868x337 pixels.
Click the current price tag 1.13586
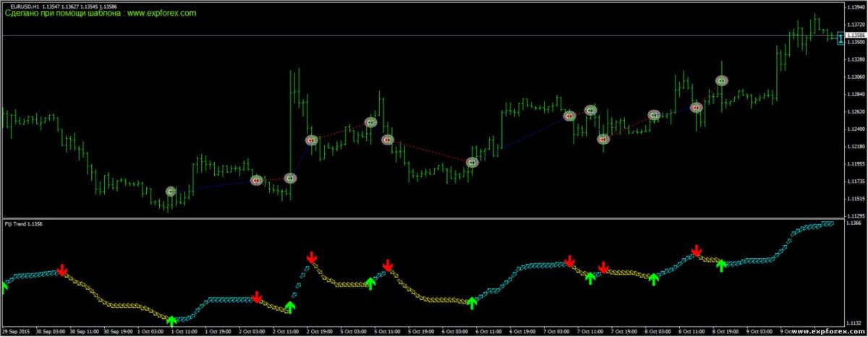[x=856, y=35]
